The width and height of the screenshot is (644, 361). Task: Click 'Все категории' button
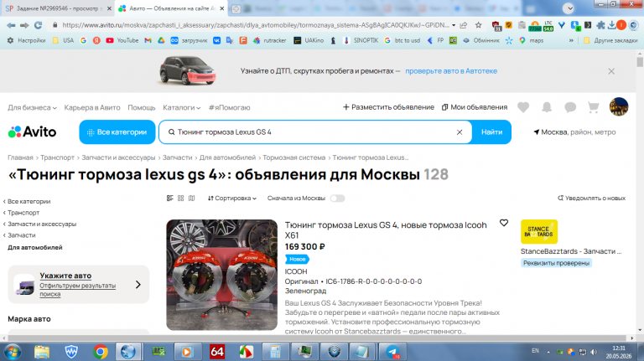pyautogui.click(x=117, y=132)
